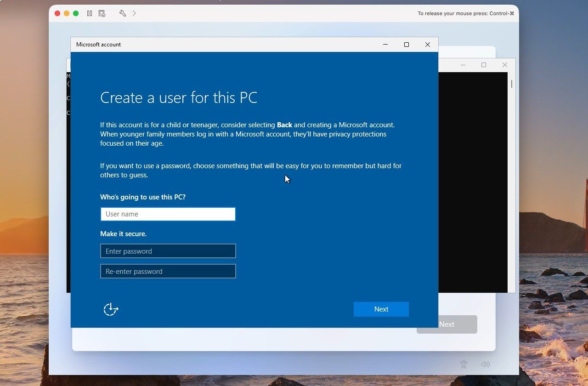Focus the Re-enter password field
The image size is (588, 386).
168,272
